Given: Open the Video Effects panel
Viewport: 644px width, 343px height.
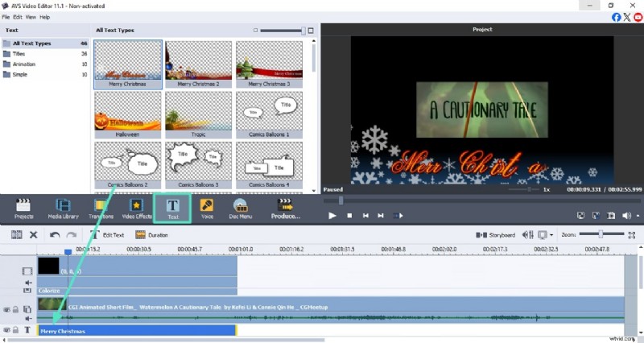Looking at the screenshot, I should click(x=136, y=209).
